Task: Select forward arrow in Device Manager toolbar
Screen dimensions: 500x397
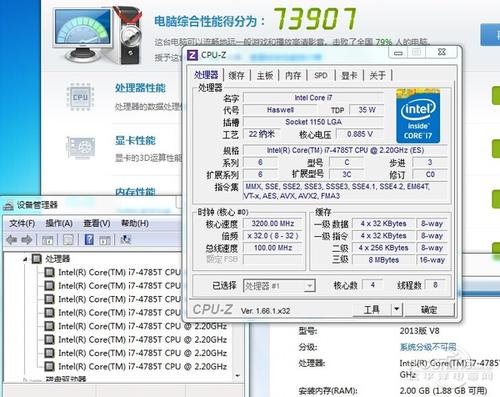Action: click(27, 240)
